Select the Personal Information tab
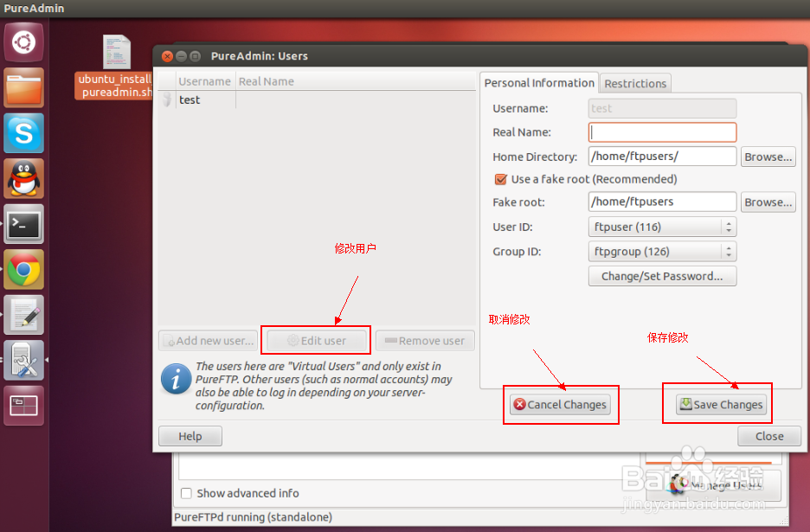Screen dimensions: 810x532 [539, 83]
